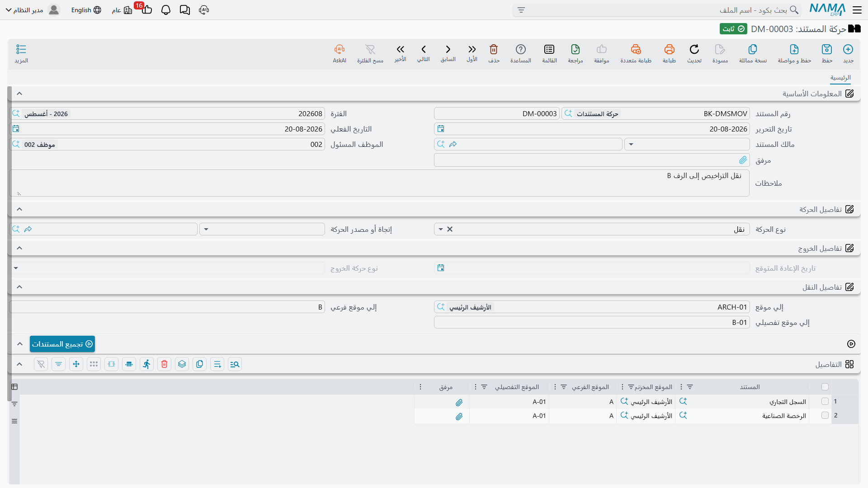Collapse the المعلومات الأساسية section
The height and width of the screenshot is (488, 868).
[x=19, y=94]
